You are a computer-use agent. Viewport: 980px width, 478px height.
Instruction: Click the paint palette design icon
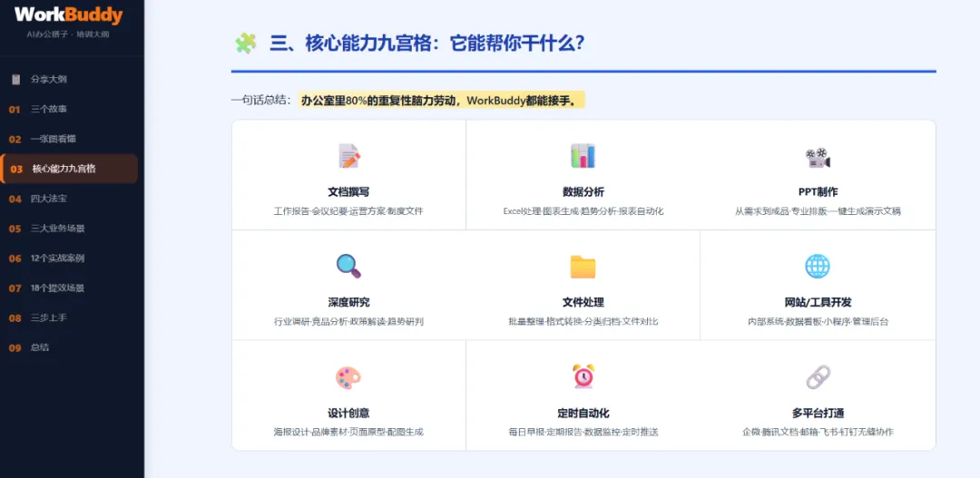point(348,377)
